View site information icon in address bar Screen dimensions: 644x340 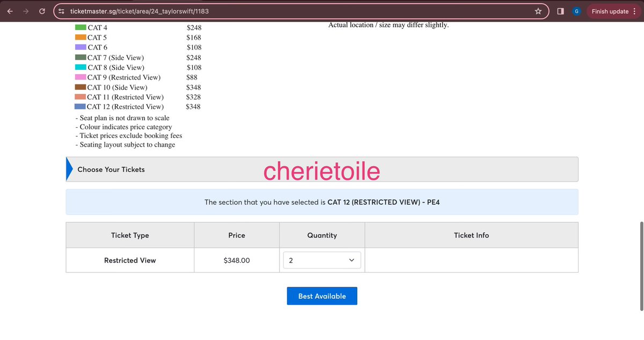[61, 11]
